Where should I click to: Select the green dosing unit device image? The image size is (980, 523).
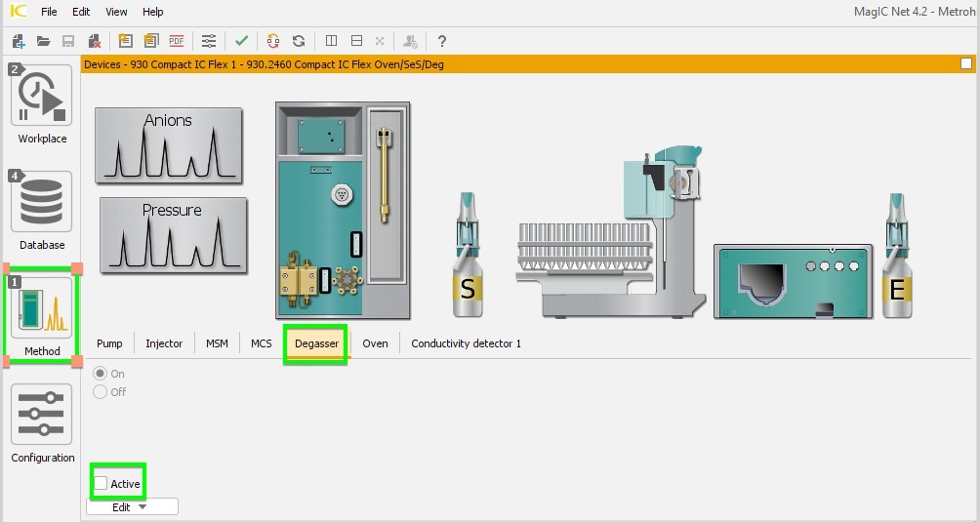[793, 281]
